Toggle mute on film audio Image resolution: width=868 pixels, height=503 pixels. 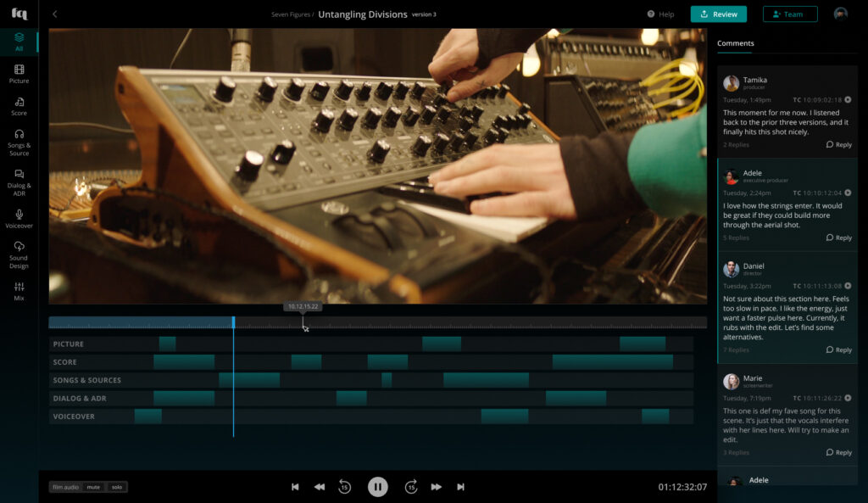coord(93,487)
